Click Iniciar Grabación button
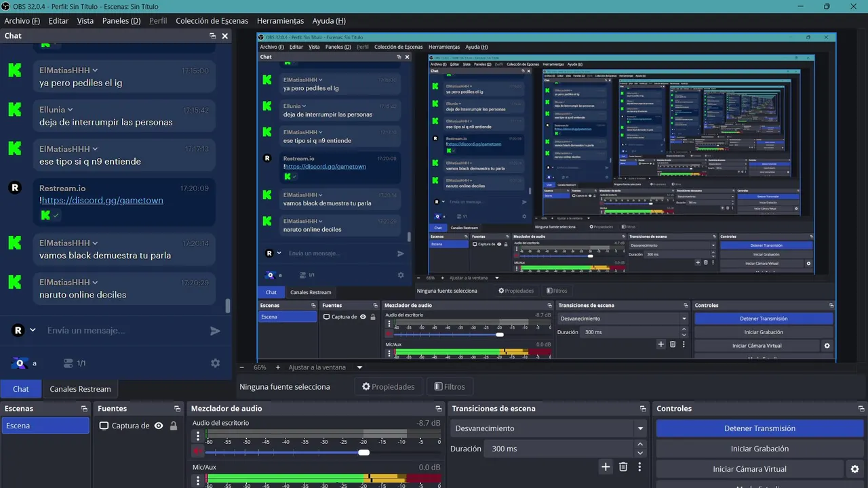The height and width of the screenshot is (488, 868). coord(759,449)
